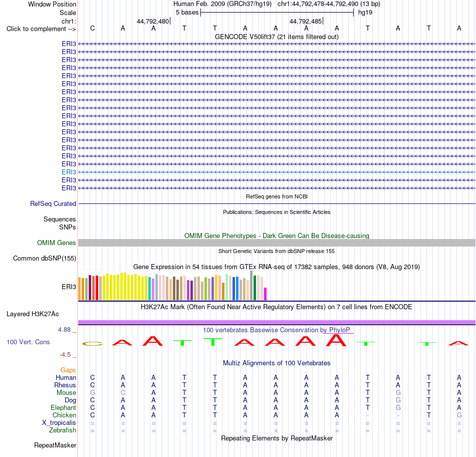The image size is (476, 457).
Task: Click the 44,792,480 coordinate marker
Action: tap(153, 21)
